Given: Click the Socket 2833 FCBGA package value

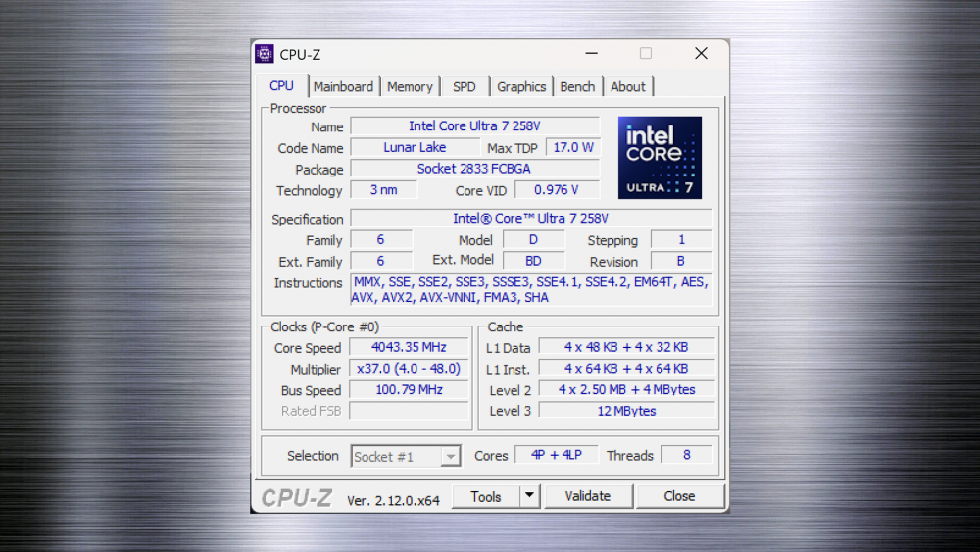Looking at the screenshot, I should (x=474, y=169).
